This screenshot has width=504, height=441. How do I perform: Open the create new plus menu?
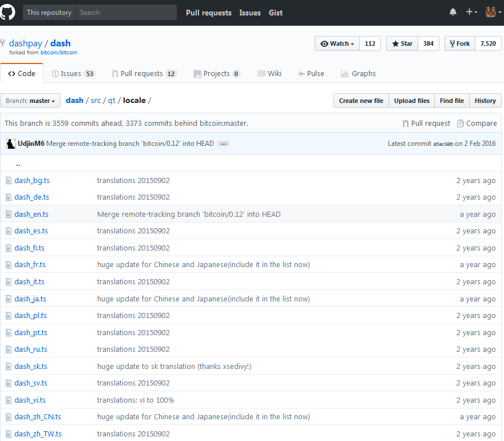[471, 12]
